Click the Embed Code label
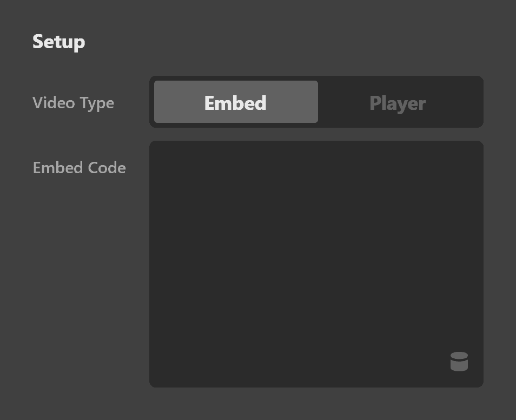 (x=79, y=168)
